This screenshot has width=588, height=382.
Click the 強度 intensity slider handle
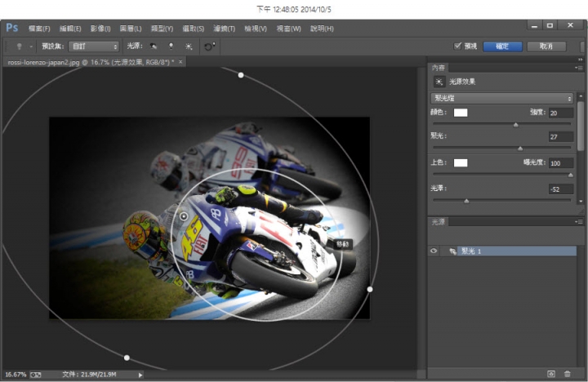click(x=515, y=125)
